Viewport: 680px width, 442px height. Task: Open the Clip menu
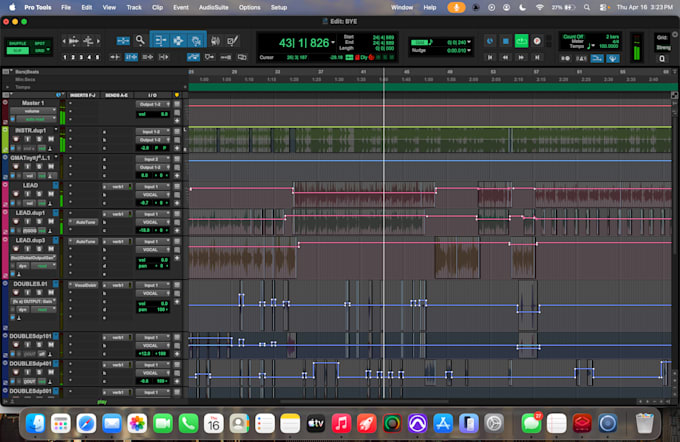157,7
